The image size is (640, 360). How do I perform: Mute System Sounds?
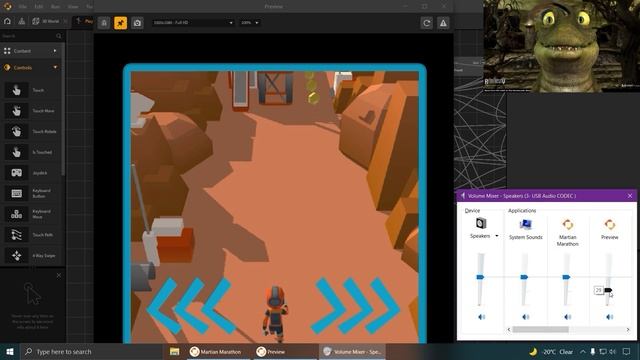[526, 317]
